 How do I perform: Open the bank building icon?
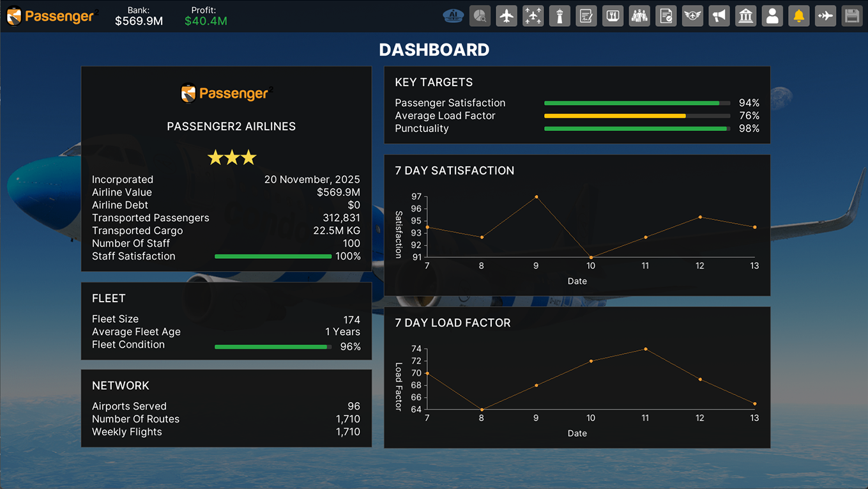(x=745, y=16)
